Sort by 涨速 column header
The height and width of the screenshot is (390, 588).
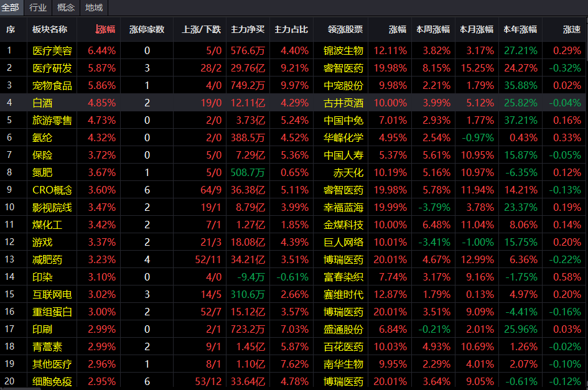pyautogui.click(x=572, y=29)
